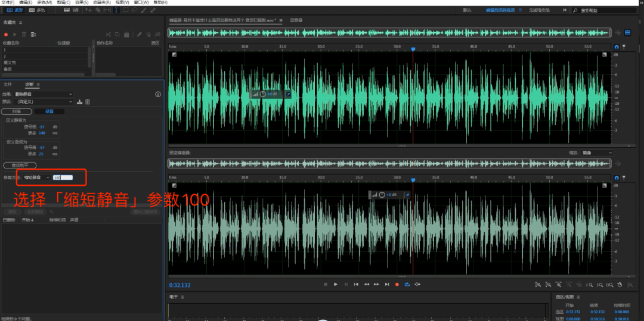The width and height of the screenshot is (644, 321).
Task: Select the Slip tool
Action: pyautogui.click(x=107, y=10)
